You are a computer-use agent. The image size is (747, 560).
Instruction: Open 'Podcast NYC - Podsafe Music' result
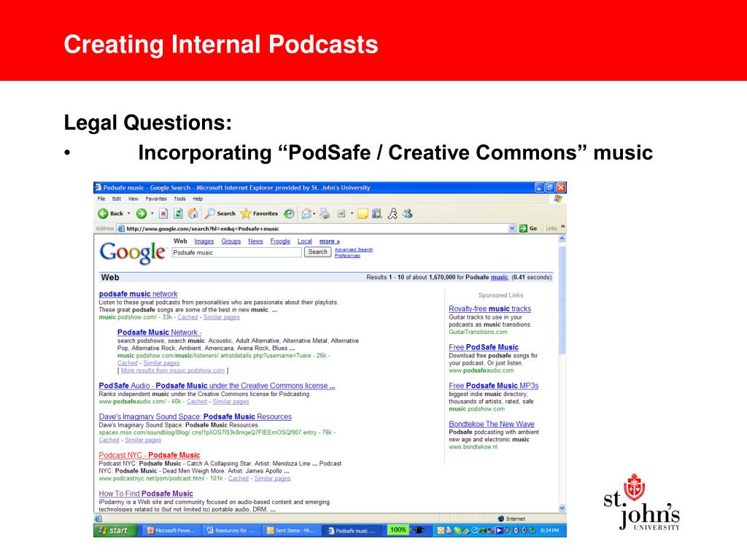tap(149, 455)
